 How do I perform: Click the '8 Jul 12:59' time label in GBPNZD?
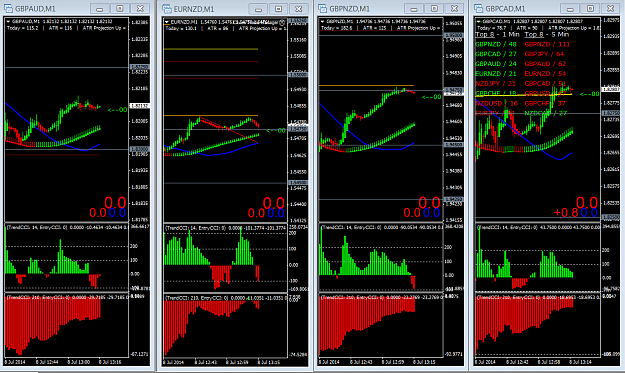393,362
